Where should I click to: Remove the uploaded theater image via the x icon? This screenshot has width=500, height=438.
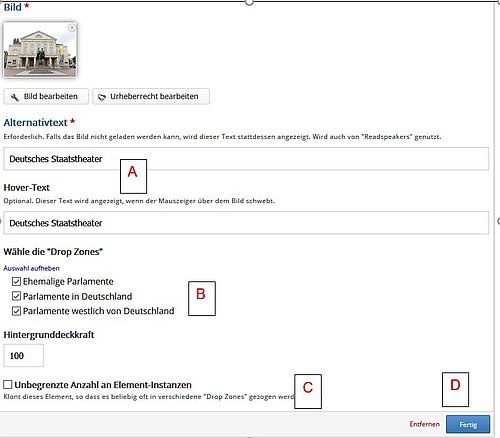click(x=71, y=28)
